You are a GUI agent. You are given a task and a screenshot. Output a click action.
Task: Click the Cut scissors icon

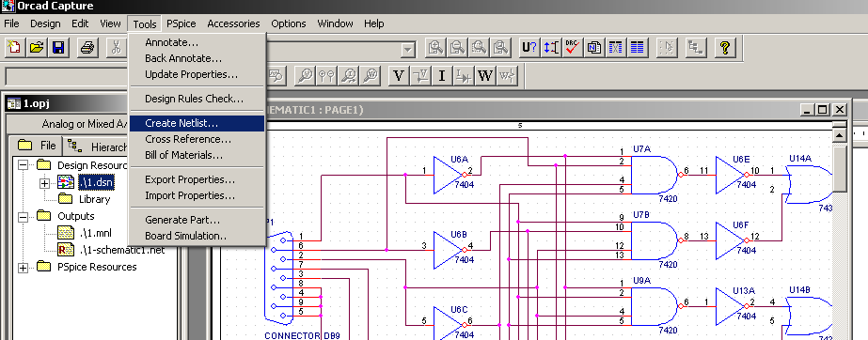pyautogui.click(x=116, y=48)
